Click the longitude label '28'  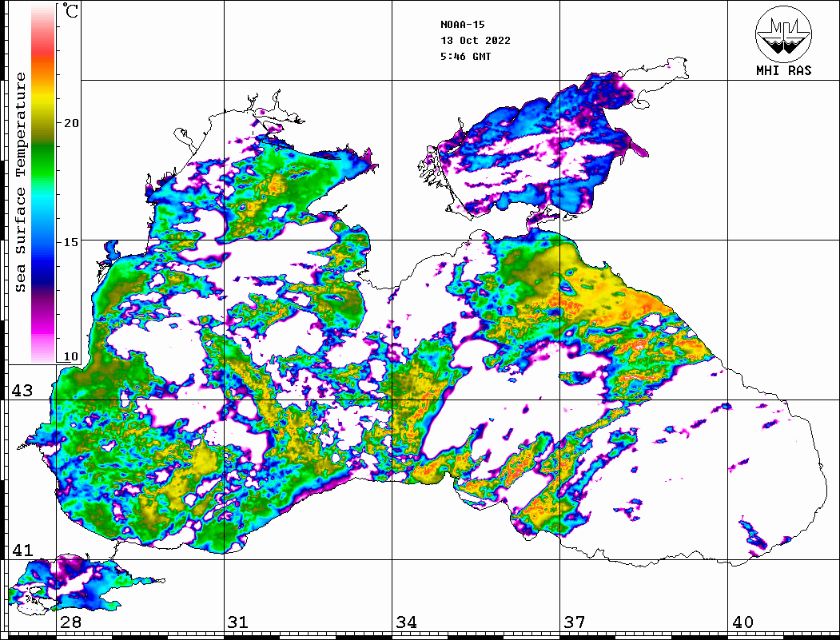[x=70, y=622]
